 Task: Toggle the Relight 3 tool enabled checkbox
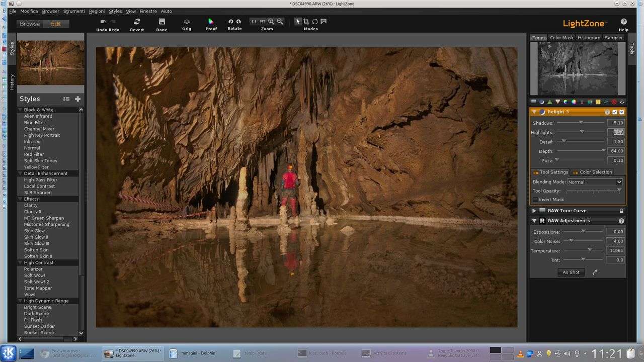click(614, 112)
